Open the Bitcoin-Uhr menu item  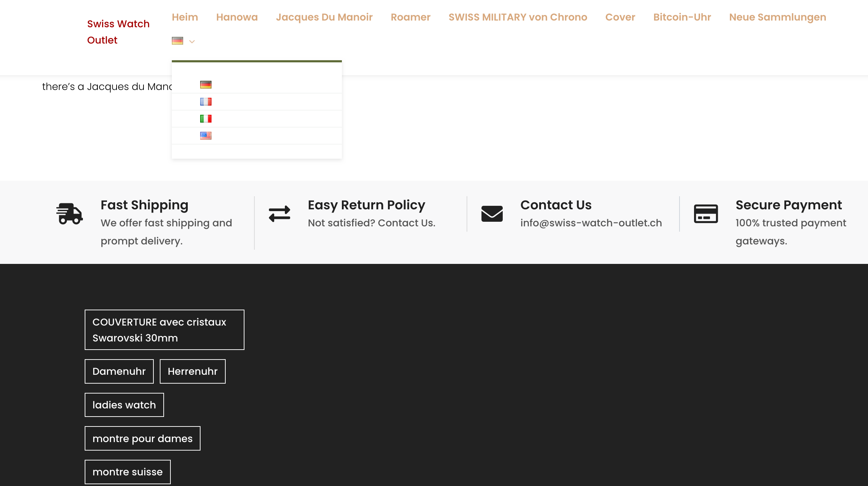682,17
